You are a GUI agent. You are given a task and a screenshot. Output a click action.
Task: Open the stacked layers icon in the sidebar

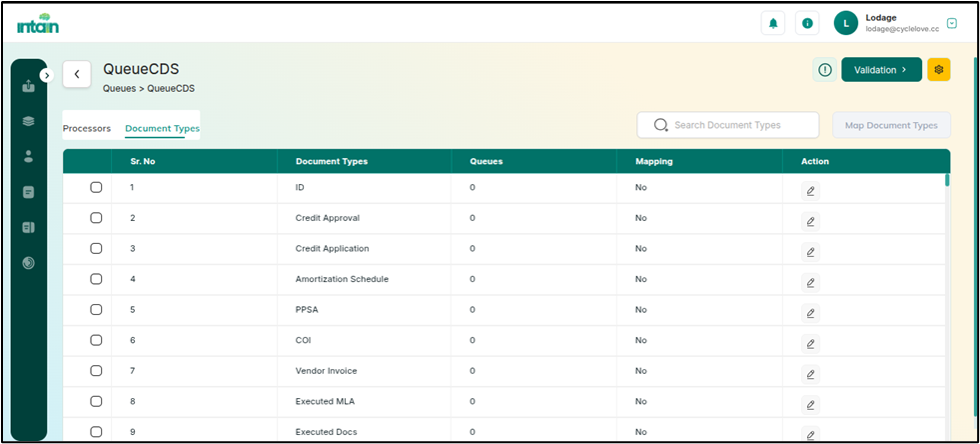pyautogui.click(x=28, y=121)
